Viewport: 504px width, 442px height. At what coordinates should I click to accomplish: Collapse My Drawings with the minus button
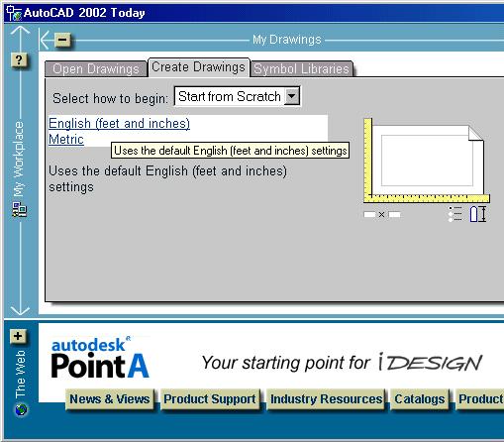tap(62, 40)
